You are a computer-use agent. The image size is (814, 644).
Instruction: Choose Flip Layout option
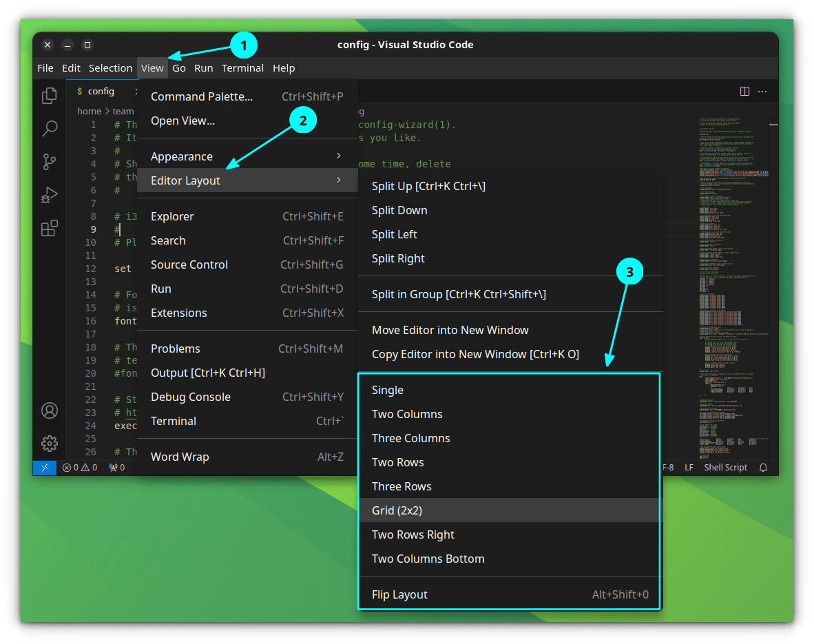click(509, 594)
